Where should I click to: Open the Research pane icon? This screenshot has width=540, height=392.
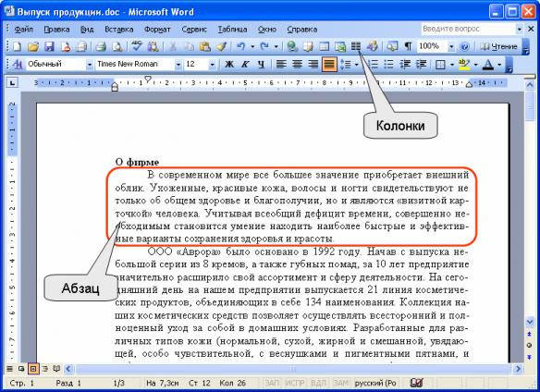point(153,46)
